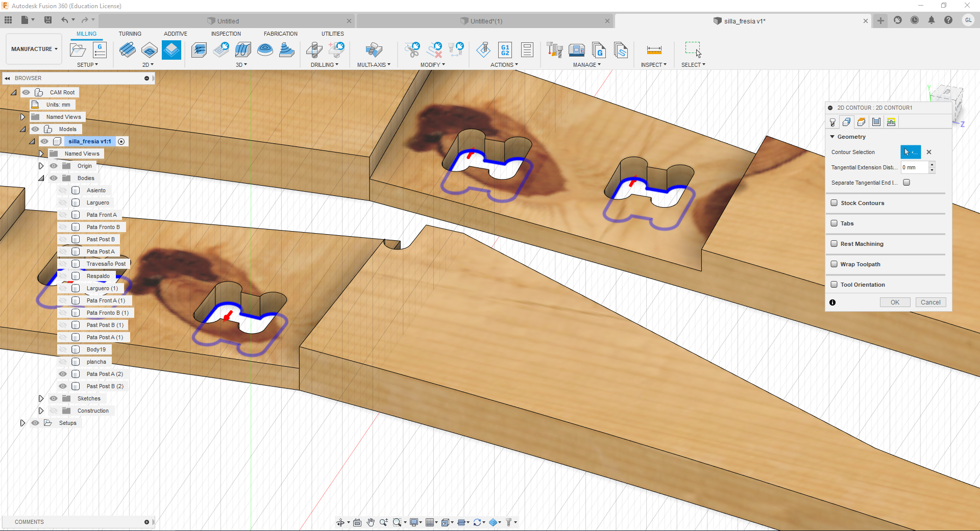
Task: Open the Passes tab icon in 2D Contour dialog
Action: 876,122
